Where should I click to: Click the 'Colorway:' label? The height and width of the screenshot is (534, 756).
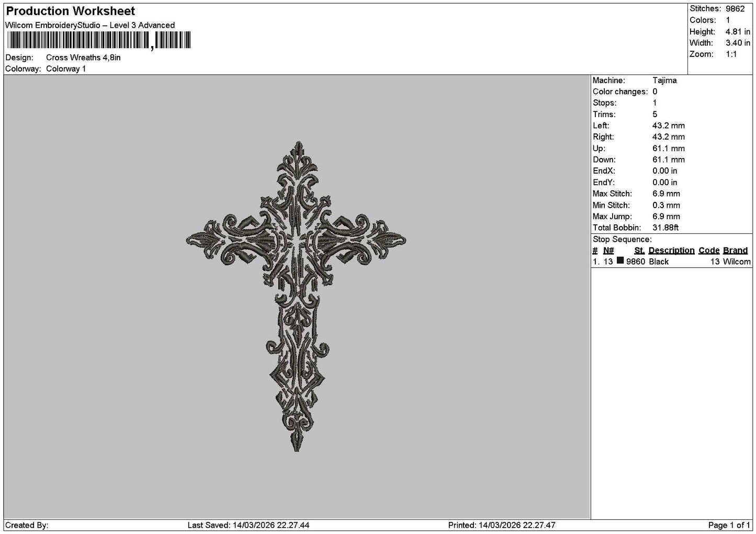23,69
